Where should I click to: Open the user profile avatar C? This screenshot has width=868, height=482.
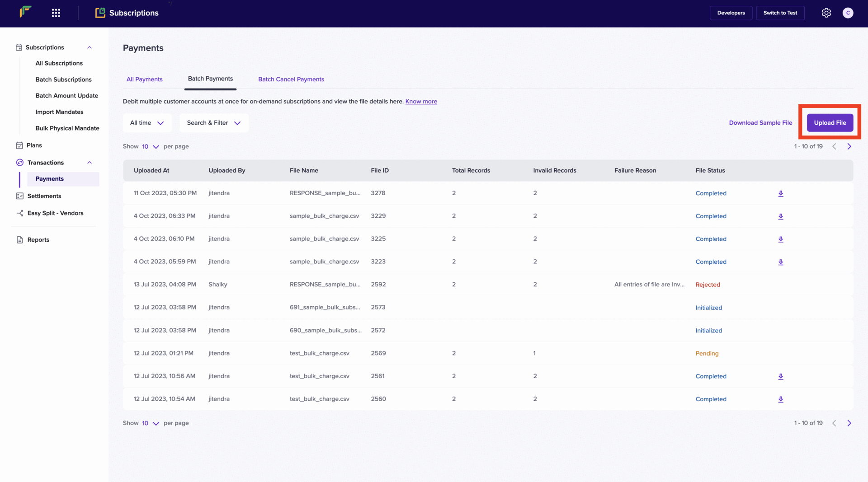tap(848, 13)
